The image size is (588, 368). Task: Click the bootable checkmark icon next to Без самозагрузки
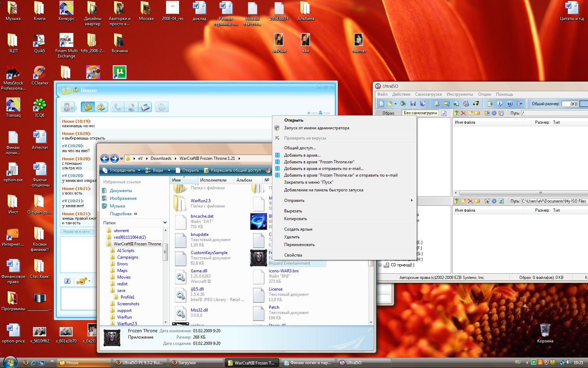click(x=444, y=113)
